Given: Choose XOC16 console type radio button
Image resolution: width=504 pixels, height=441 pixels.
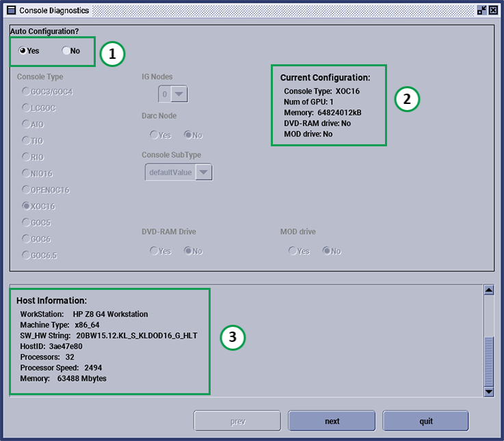Looking at the screenshot, I should coord(26,206).
